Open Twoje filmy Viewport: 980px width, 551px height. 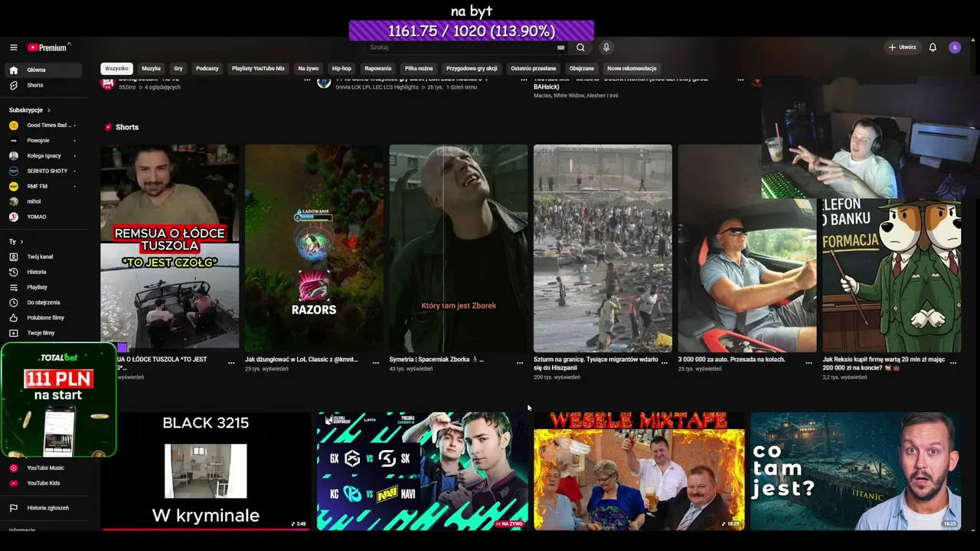tap(42, 333)
